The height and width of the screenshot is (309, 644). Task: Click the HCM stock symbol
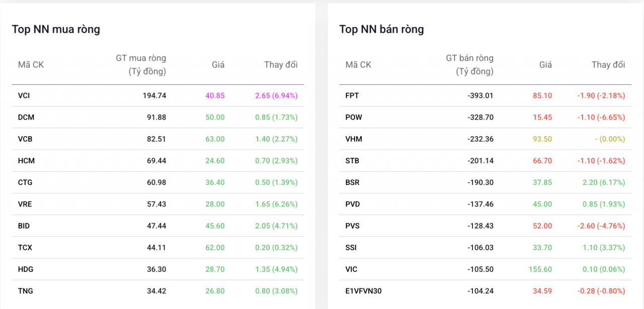(26, 161)
